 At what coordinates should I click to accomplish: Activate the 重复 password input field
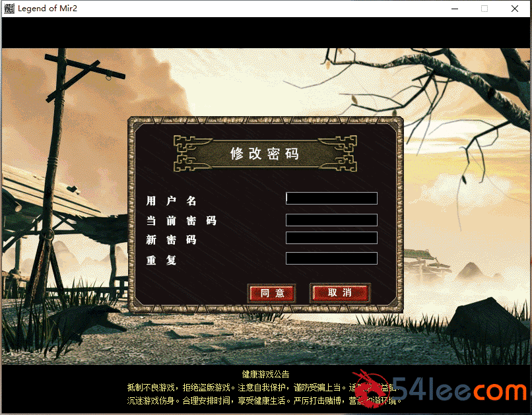tap(331, 259)
